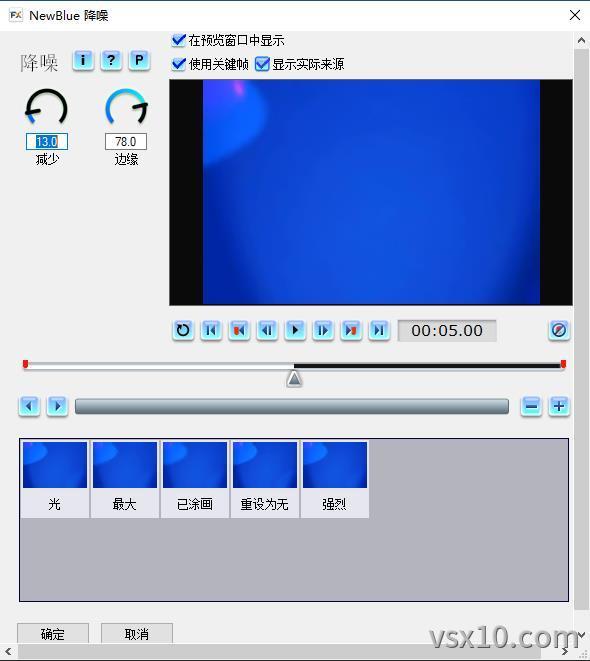This screenshot has width=590, height=661.
Task: Go to previous keyframe
Action: 239,330
